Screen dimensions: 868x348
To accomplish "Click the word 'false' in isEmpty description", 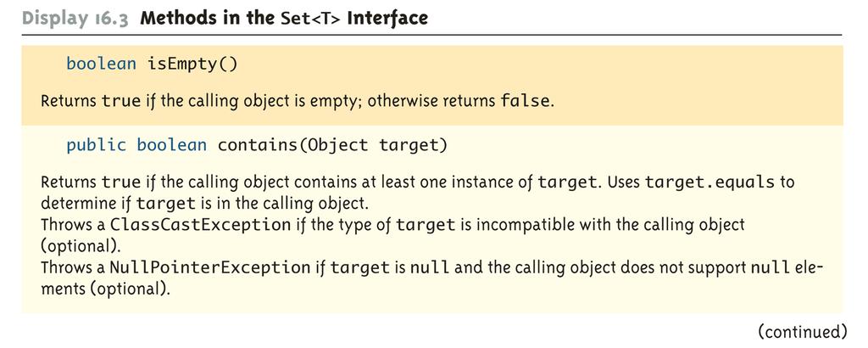I will coord(526,101).
